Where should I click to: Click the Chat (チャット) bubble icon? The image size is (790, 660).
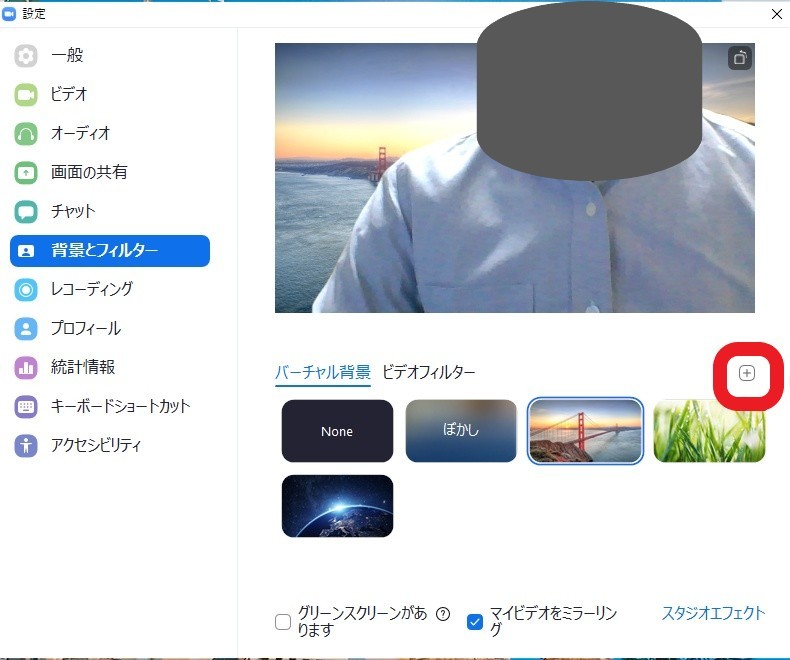[x=26, y=212]
